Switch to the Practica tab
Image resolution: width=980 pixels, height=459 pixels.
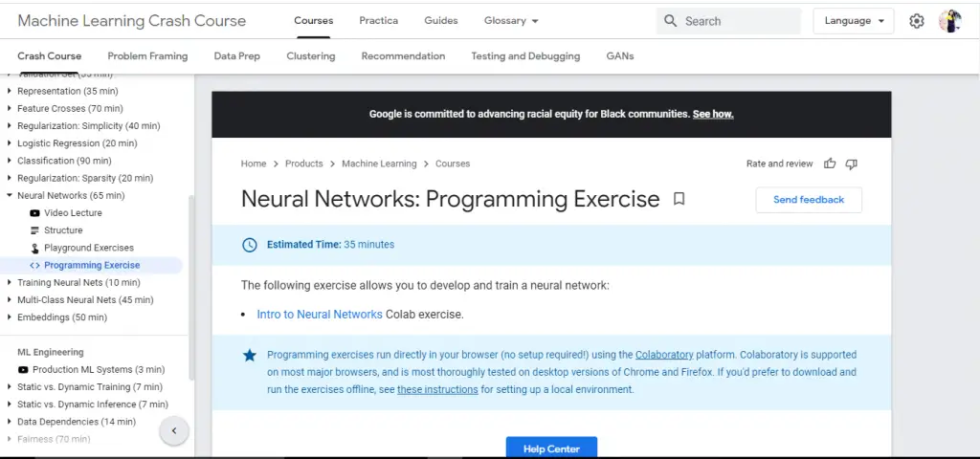point(379,21)
